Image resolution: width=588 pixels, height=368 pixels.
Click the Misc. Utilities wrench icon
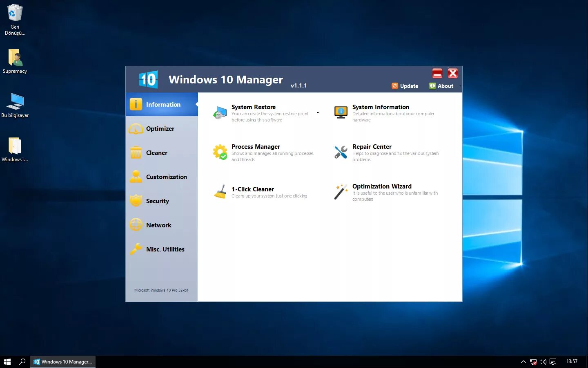click(136, 249)
